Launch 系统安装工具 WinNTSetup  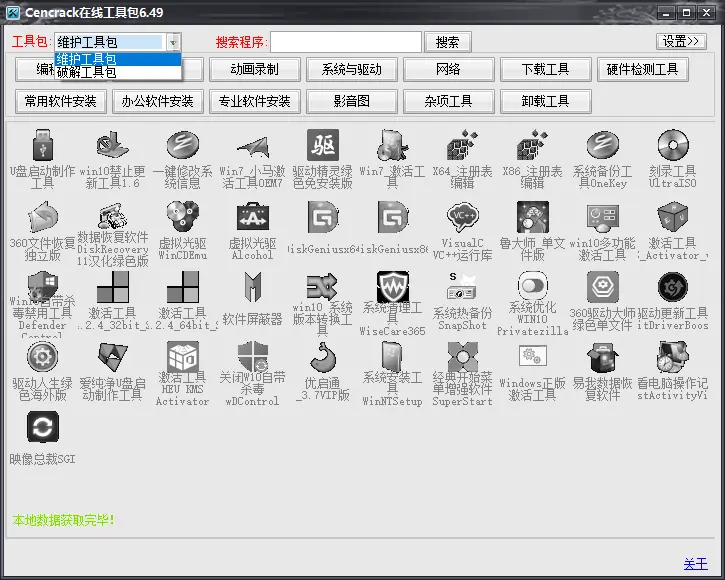(x=393, y=357)
